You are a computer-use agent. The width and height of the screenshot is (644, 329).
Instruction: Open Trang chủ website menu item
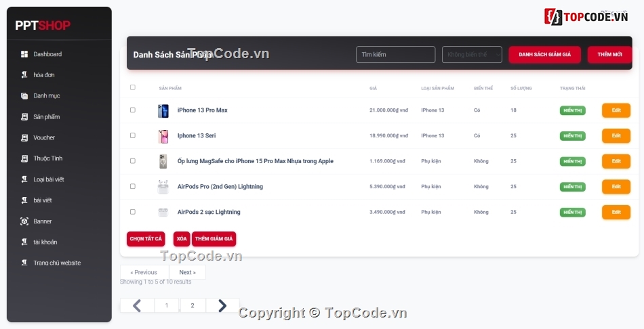(x=57, y=263)
